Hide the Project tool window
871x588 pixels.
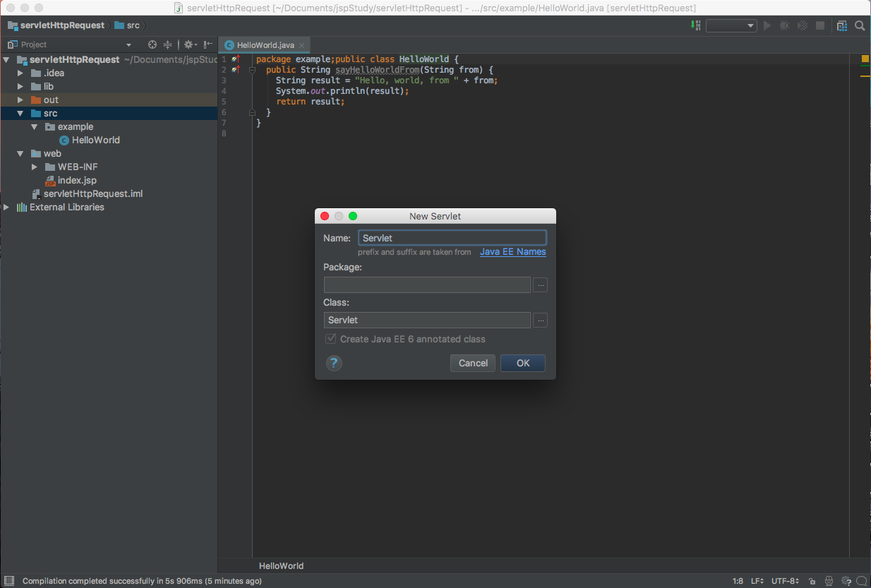click(208, 44)
